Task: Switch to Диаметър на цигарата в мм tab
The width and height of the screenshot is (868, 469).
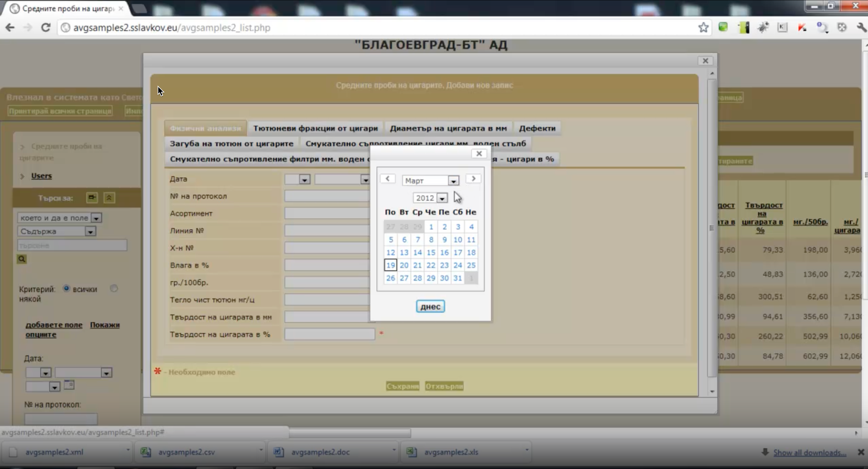Action: click(x=448, y=128)
